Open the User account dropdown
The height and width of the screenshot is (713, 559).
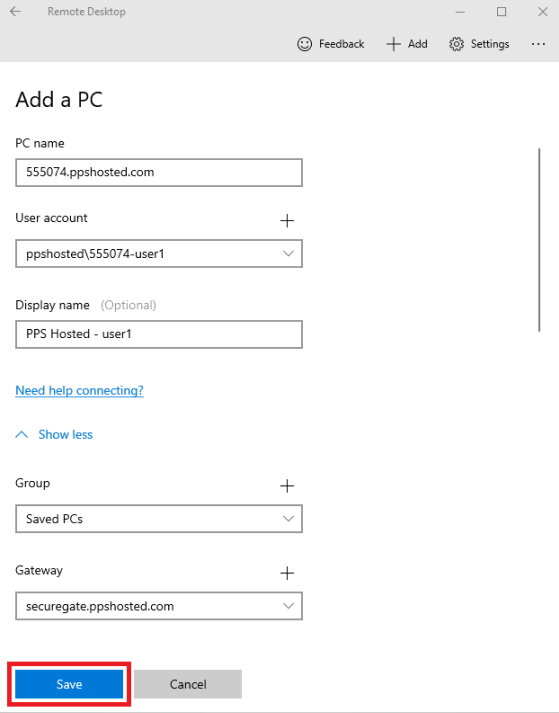coord(159,254)
